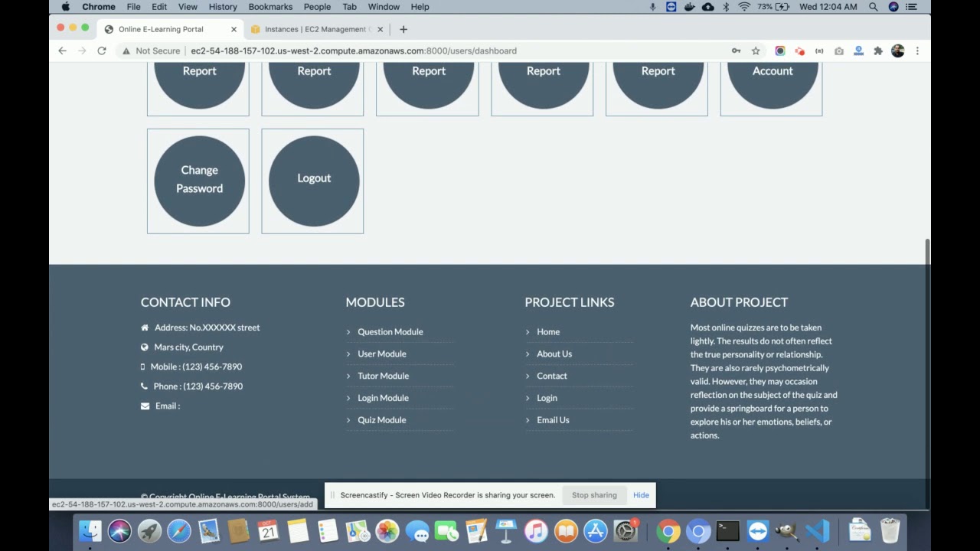Open the View menu
The image size is (980, 551).
[x=188, y=7]
